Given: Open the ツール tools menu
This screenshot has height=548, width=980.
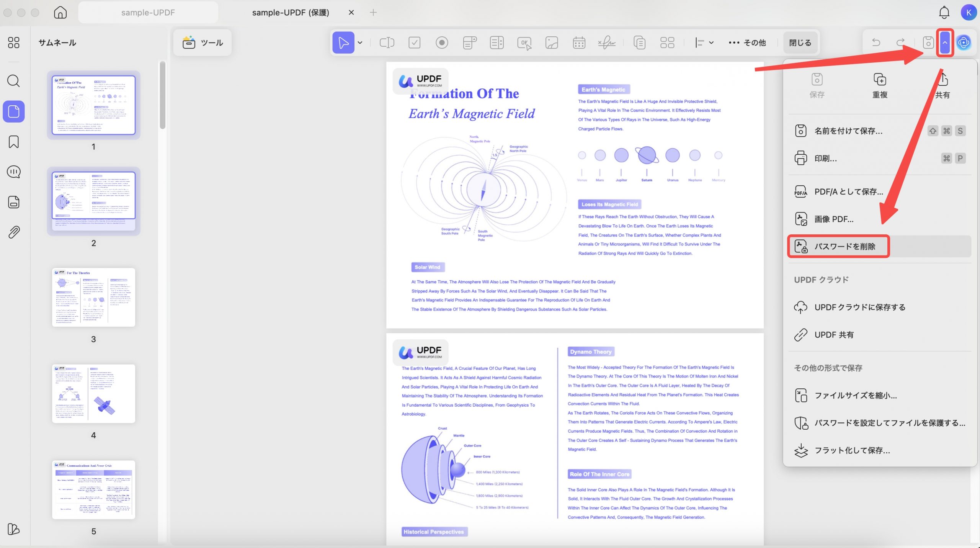Looking at the screenshot, I should click(203, 43).
